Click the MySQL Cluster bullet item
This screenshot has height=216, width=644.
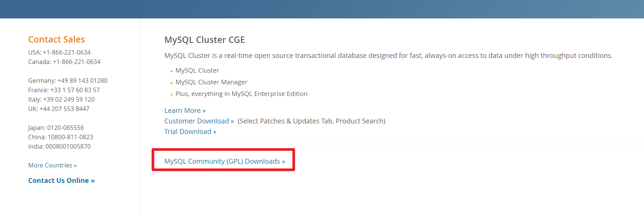coord(197,70)
